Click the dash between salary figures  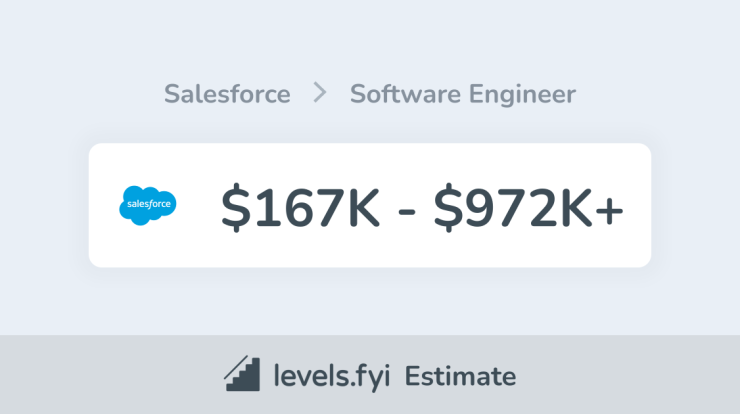(x=406, y=211)
